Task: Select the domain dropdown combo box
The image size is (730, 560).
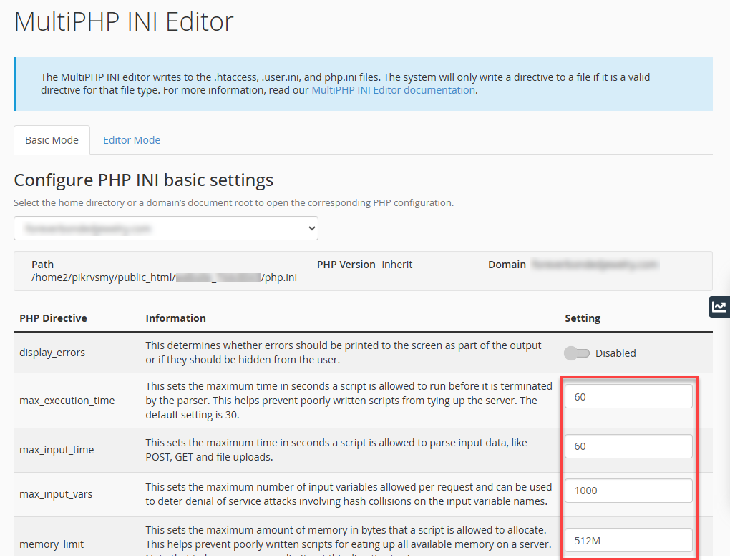Action: tap(166, 228)
